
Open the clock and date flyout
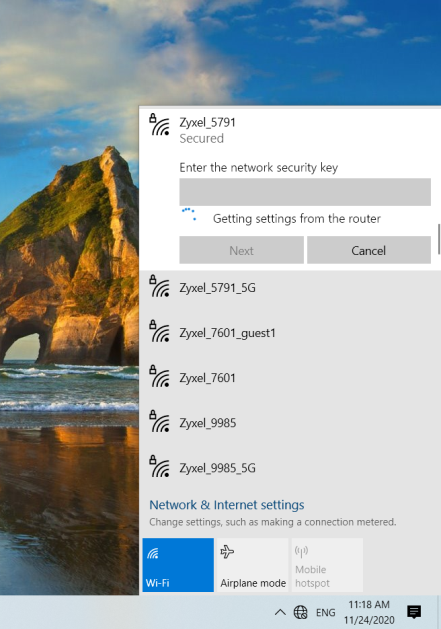pyautogui.click(x=369, y=612)
